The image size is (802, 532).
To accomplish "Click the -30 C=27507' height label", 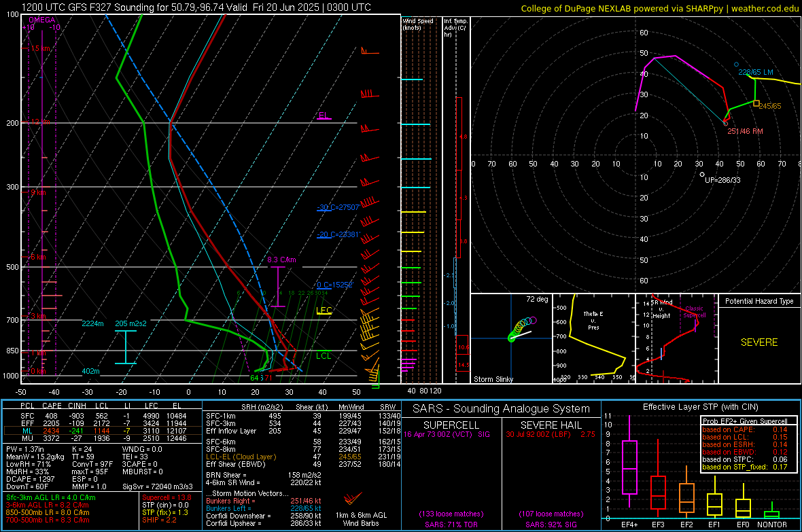I will click(x=338, y=207).
